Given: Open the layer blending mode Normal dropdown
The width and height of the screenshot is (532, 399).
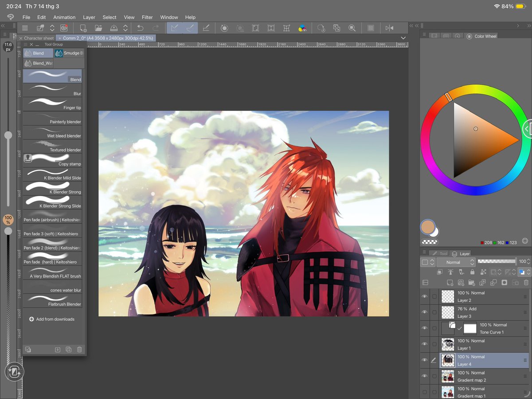Looking at the screenshot, I should click(x=456, y=262).
